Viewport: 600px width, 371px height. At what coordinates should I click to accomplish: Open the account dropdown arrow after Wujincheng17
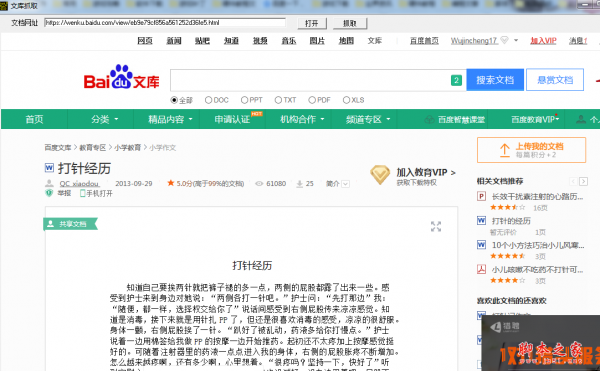pyautogui.click(x=516, y=40)
